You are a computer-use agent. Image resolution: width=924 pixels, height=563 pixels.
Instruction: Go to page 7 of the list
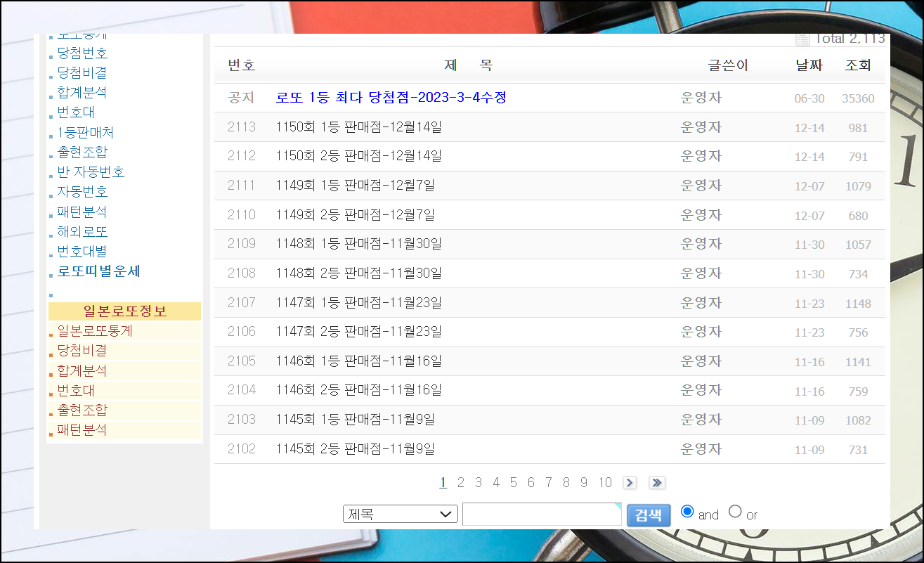548,483
